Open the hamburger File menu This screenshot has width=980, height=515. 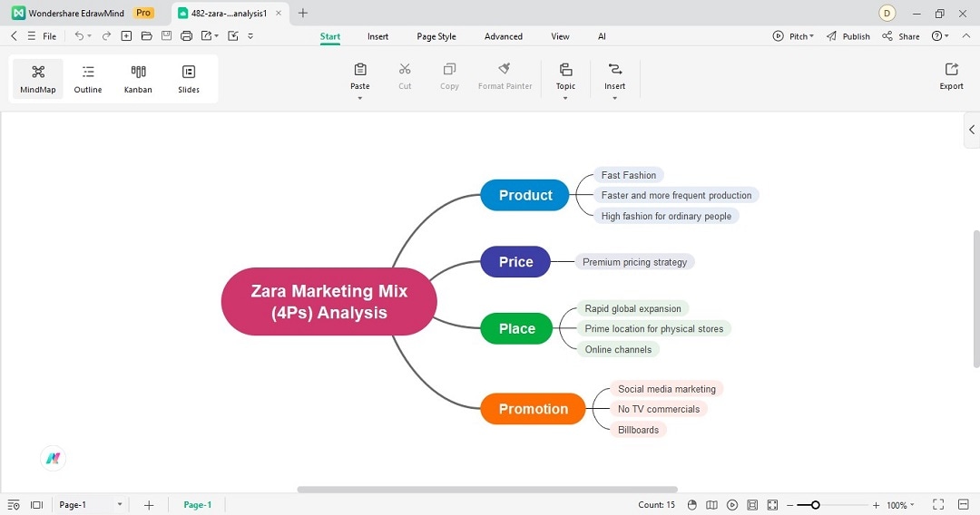(x=43, y=36)
